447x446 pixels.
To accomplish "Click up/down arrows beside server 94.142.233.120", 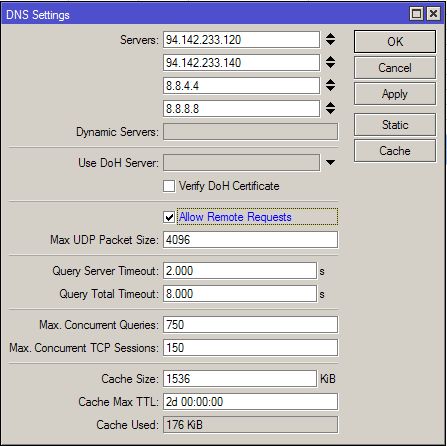I will click(x=330, y=39).
